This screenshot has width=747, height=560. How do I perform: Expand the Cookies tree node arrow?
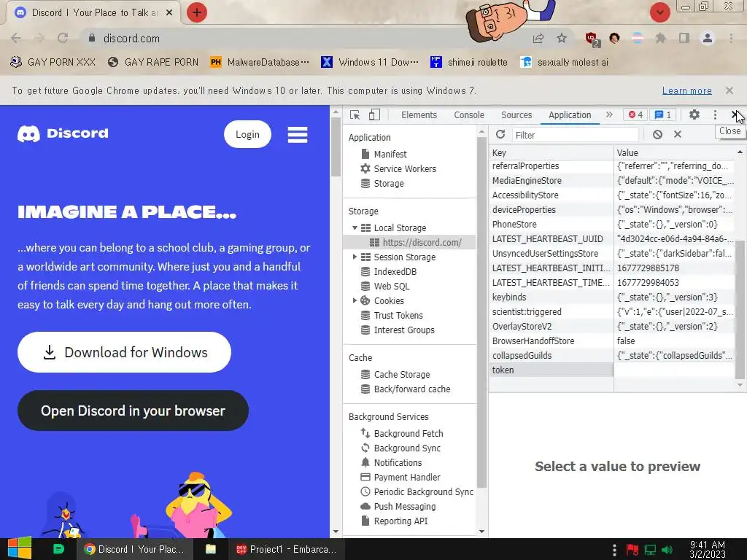[x=355, y=300]
